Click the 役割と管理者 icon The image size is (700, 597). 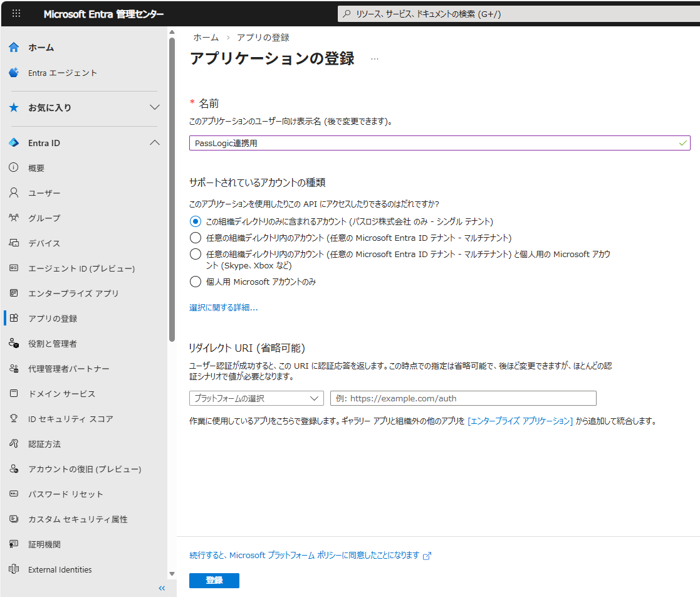[x=14, y=343]
